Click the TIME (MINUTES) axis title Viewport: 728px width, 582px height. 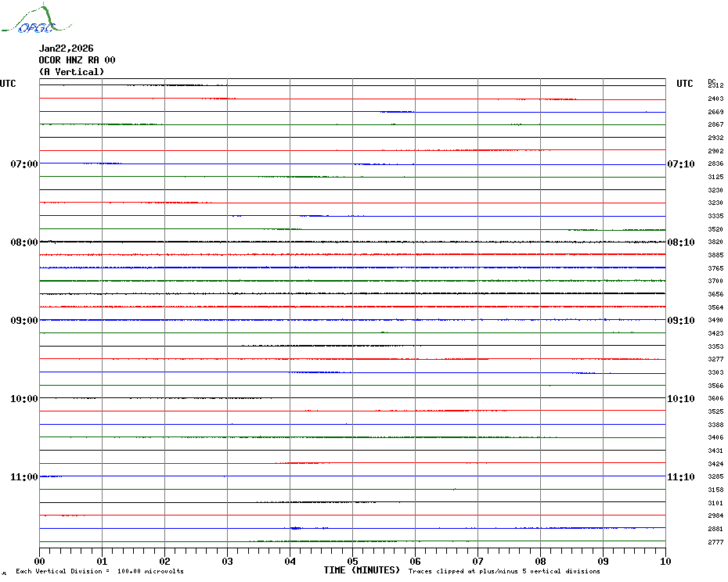[362, 570]
